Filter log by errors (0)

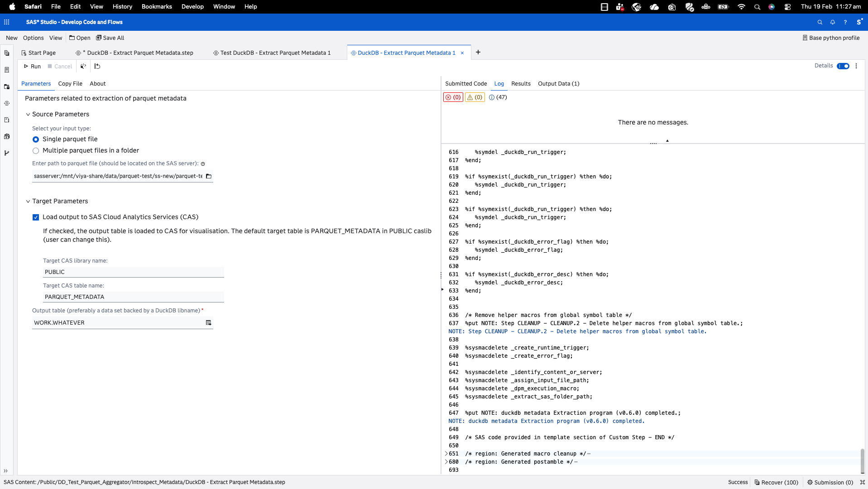click(453, 97)
